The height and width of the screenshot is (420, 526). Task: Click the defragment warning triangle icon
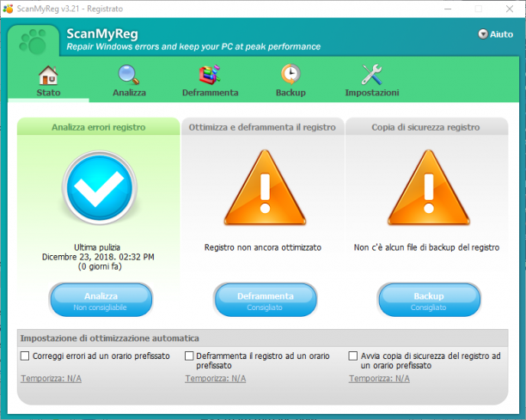point(265,187)
